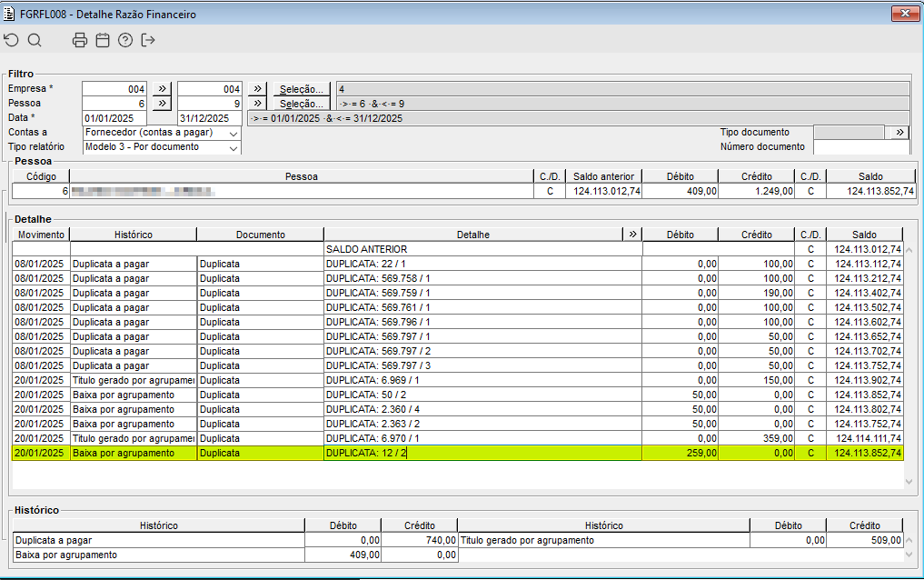This screenshot has width=924, height=580.
Task: Click Baixa por agrupamento in Histórico summary
Action: [x=158, y=555]
